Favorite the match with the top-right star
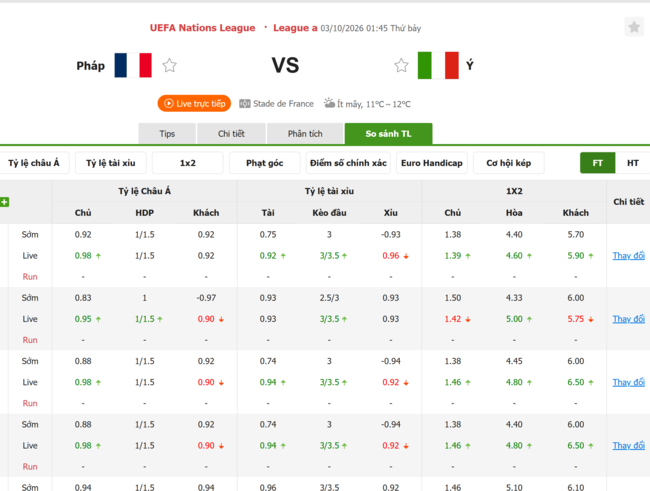The image size is (650, 491). pos(634,27)
